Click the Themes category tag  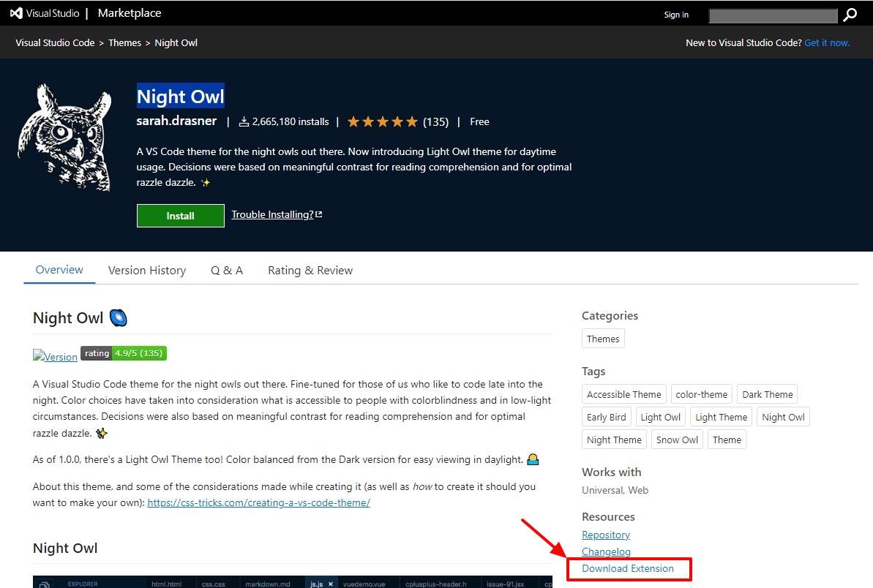[x=603, y=338]
